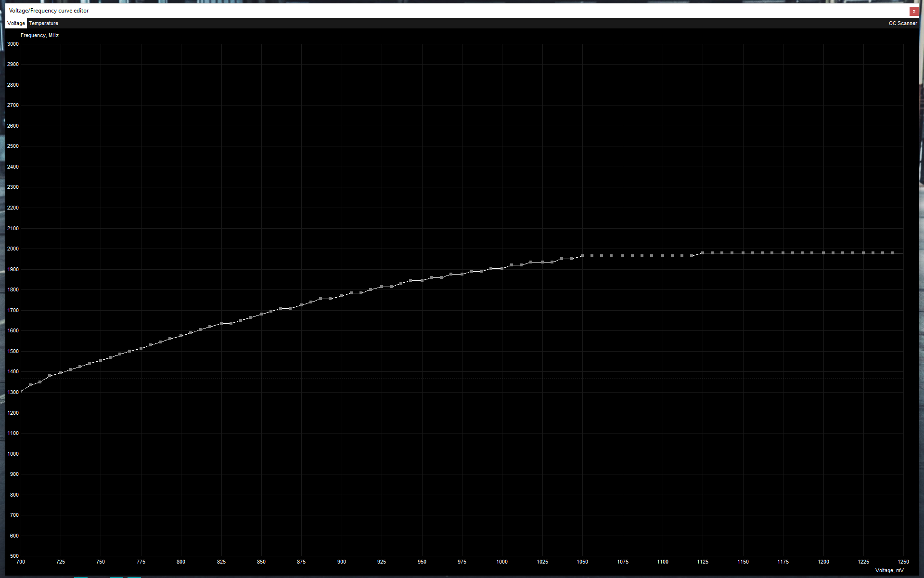Viewport: 924px width, 578px height.
Task: Click the curve point at 1200 mV
Action: 823,252
